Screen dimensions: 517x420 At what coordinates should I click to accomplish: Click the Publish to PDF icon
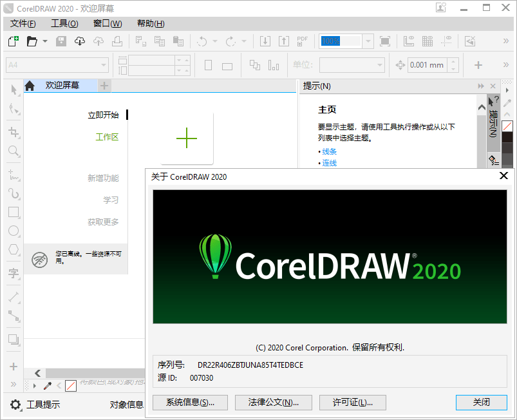(303, 41)
